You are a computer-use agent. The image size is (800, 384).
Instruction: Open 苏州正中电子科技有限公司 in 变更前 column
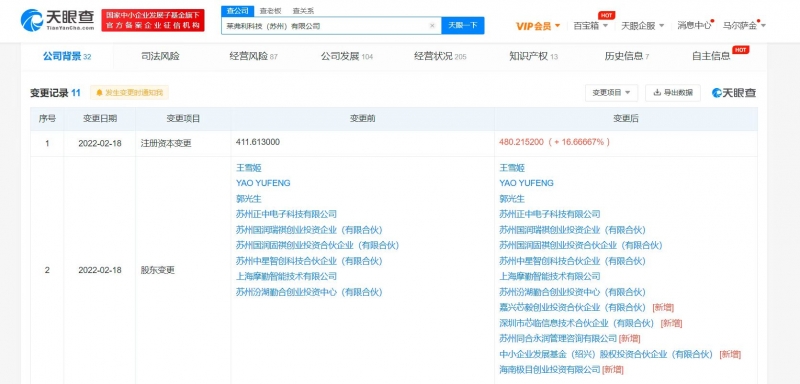coord(286,214)
